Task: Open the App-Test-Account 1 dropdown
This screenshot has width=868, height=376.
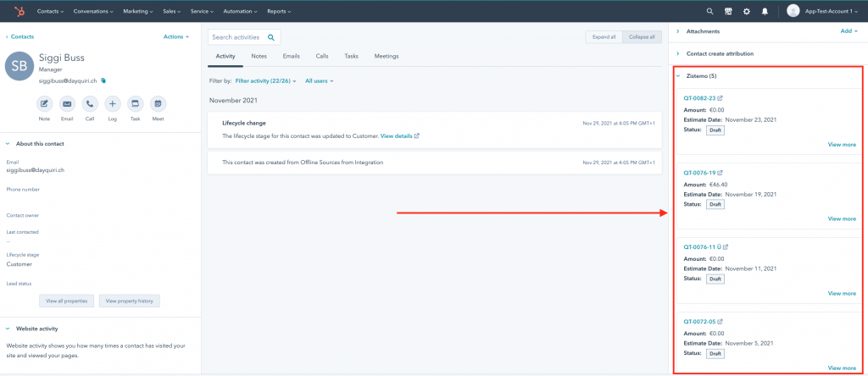Action: click(x=832, y=11)
